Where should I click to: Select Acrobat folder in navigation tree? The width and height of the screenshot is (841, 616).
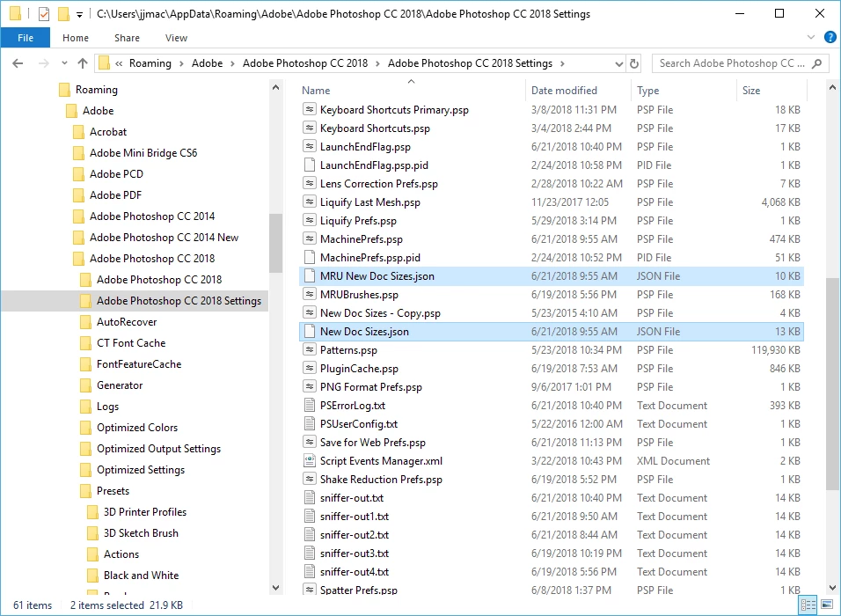(108, 132)
